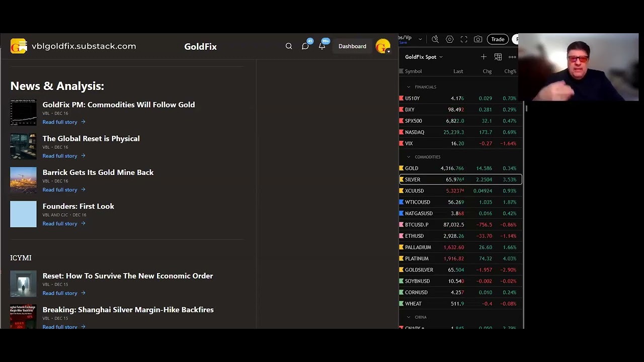Open thumbnail for Barrick Gets Its Gold Mine Back

coord(23,180)
